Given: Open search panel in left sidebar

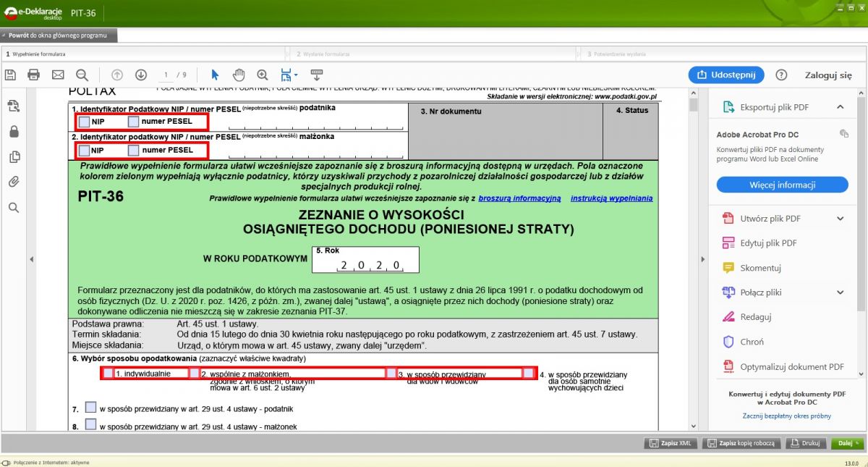Looking at the screenshot, I should click(13, 208).
